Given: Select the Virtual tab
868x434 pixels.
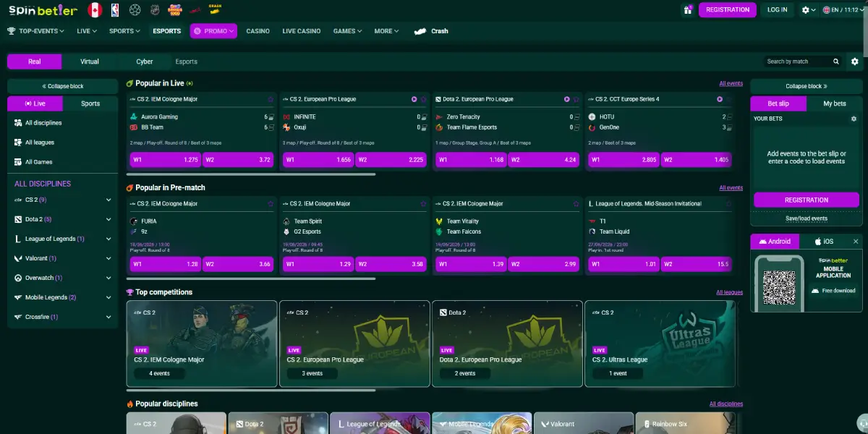Looking at the screenshot, I should click(x=90, y=61).
